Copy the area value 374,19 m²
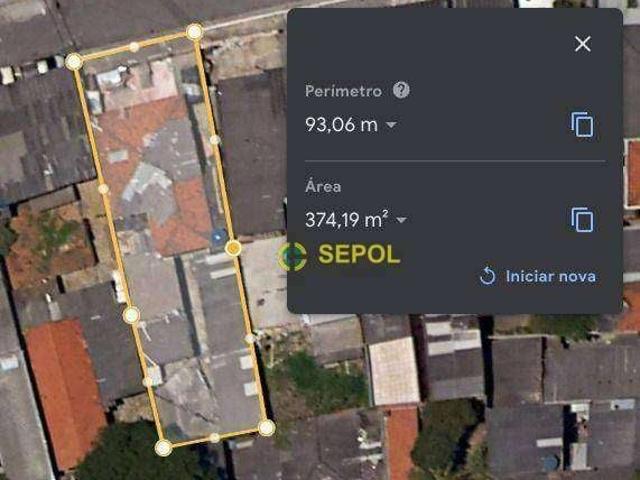Screen dimensions: 640x480 pos(582,220)
